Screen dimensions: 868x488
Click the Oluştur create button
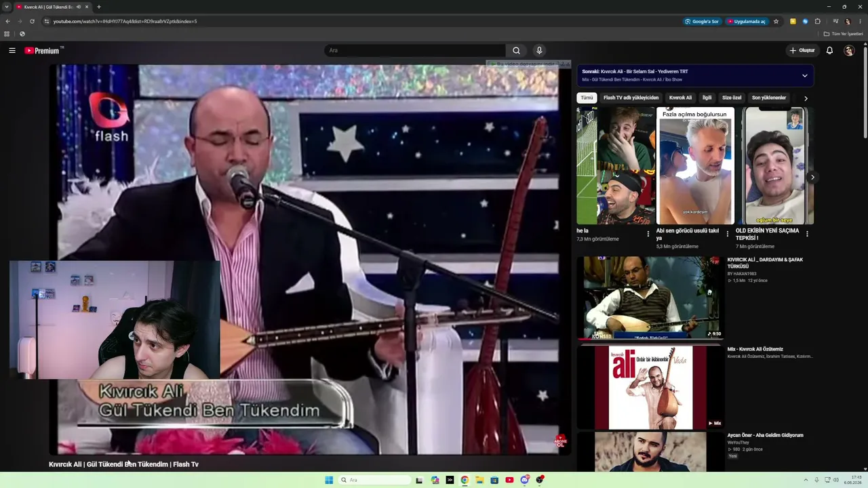click(802, 50)
